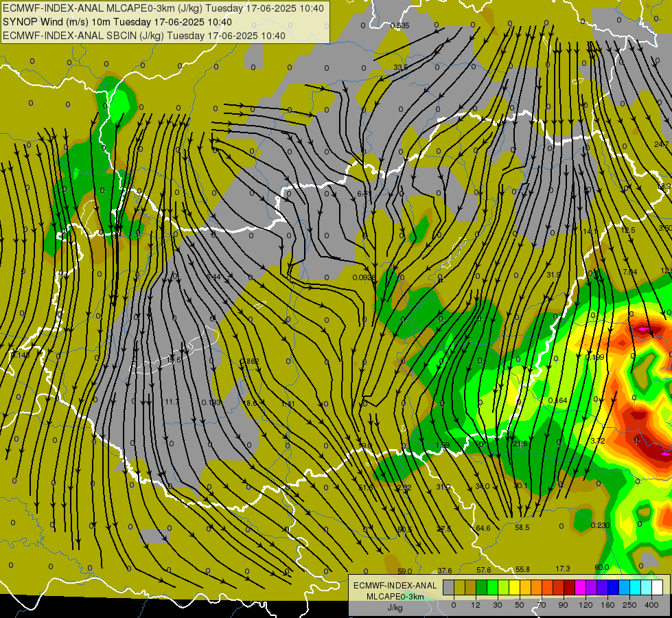Click the 17.3 value on the map
The height and width of the screenshot is (618, 672).
pyautogui.click(x=563, y=569)
